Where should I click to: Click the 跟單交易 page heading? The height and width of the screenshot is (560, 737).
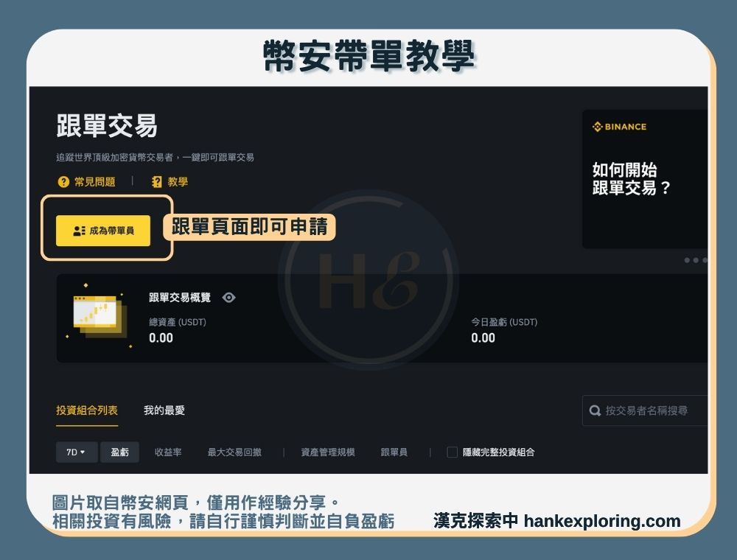point(107,125)
